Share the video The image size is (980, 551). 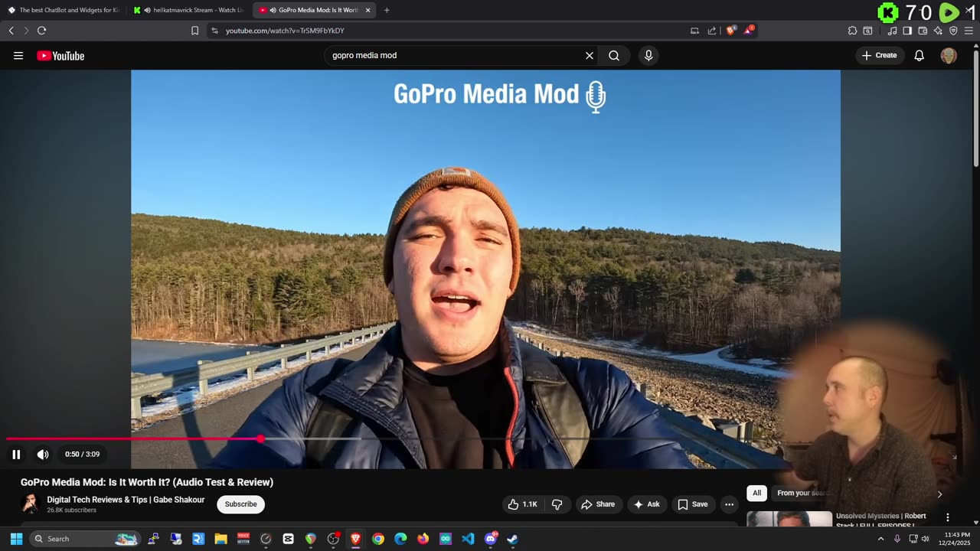[598, 504]
